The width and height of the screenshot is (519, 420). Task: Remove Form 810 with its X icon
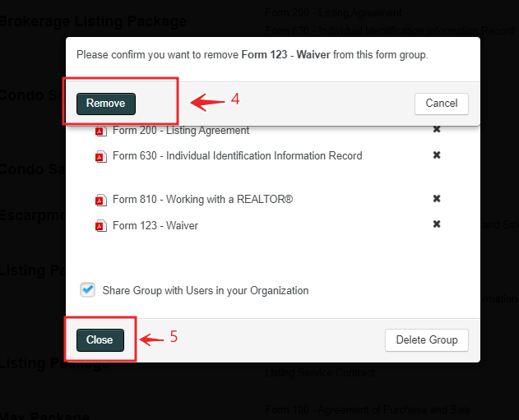pos(437,199)
